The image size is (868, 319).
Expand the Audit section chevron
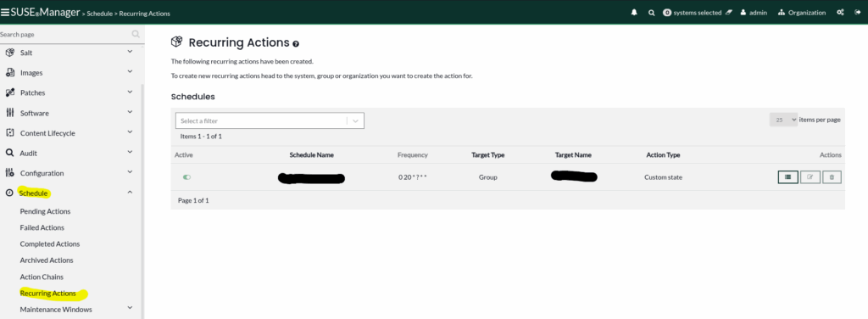pos(130,152)
